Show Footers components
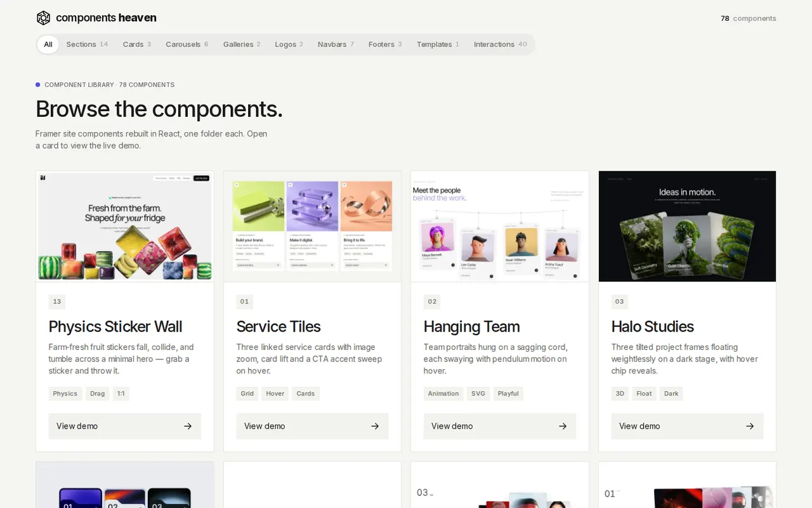This screenshot has width=812, height=508. (x=385, y=44)
